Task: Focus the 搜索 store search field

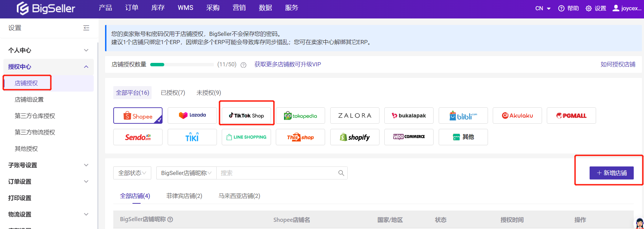Action: click(277, 173)
